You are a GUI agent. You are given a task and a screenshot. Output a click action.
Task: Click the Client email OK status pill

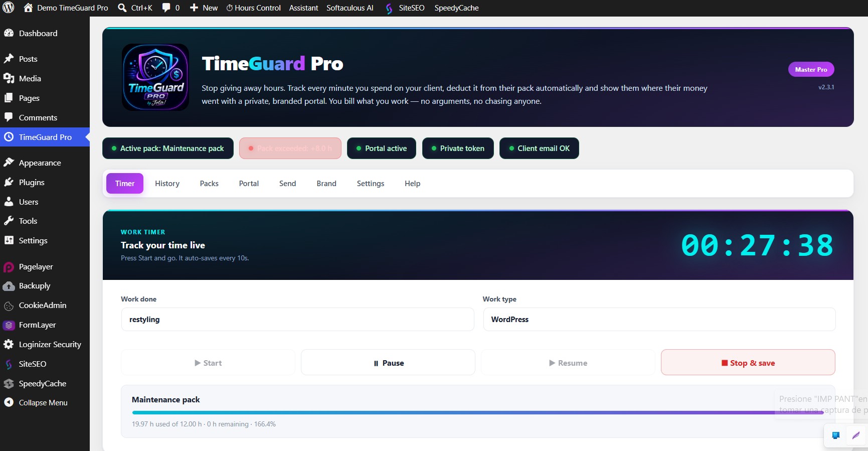click(539, 148)
